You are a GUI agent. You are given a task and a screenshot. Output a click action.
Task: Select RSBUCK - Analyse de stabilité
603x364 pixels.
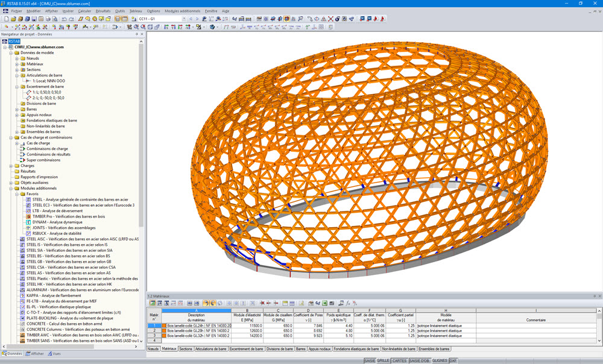(57, 233)
